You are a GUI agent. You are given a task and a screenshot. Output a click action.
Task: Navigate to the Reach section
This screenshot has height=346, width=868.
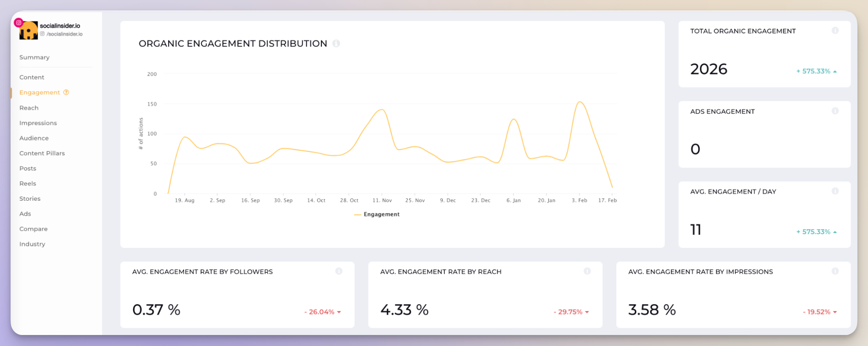[x=29, y=108]
